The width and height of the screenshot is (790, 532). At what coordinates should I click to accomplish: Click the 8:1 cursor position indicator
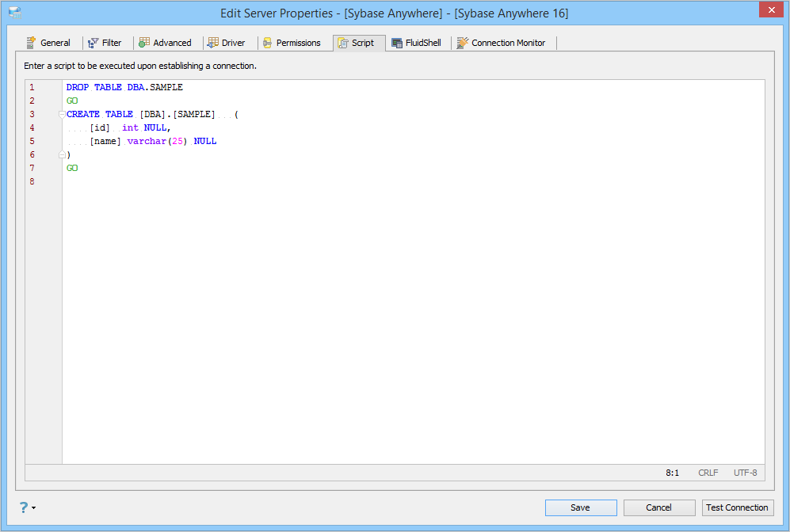673,473
